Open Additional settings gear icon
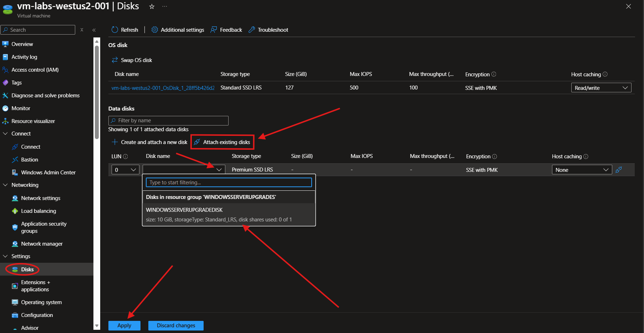Viewport: 644px width, 333px height. pyautogui.click(x=155, y=30)
